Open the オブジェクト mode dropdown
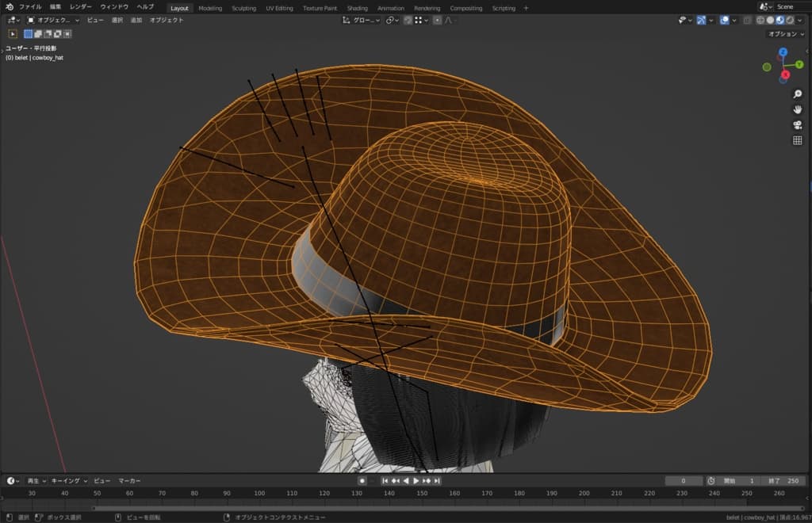 [x=54, y=20]
